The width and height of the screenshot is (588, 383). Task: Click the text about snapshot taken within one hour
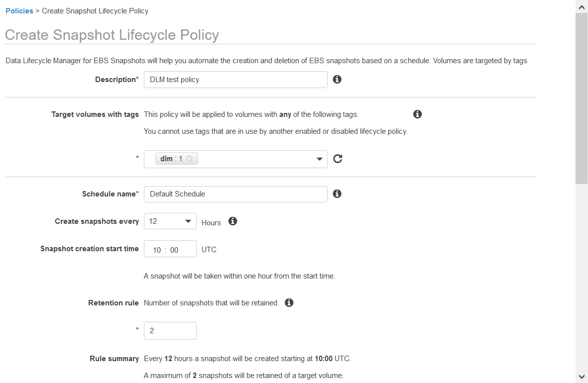(239, 276)
